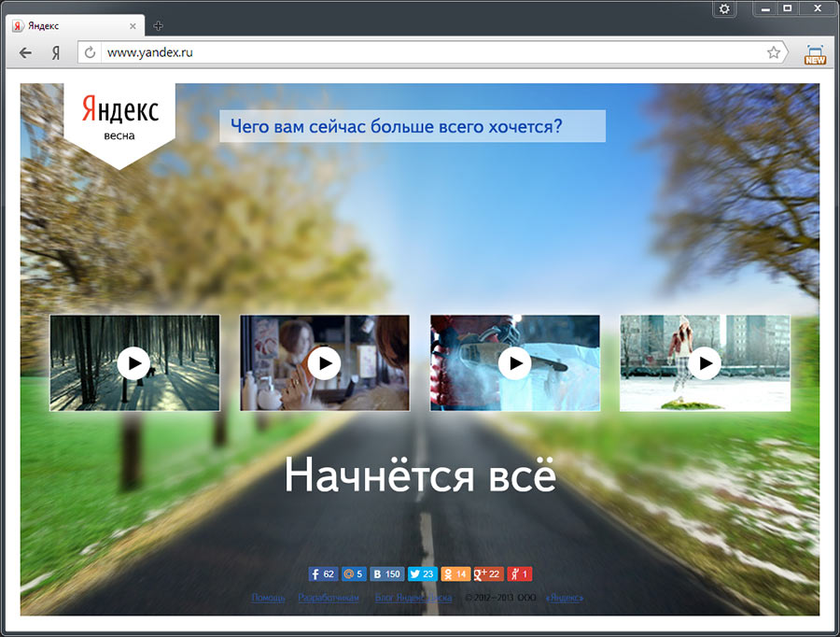This screenshot has width=840, height=637.
Task: Go back with the arrow button
Action: [x=25, y=53]
